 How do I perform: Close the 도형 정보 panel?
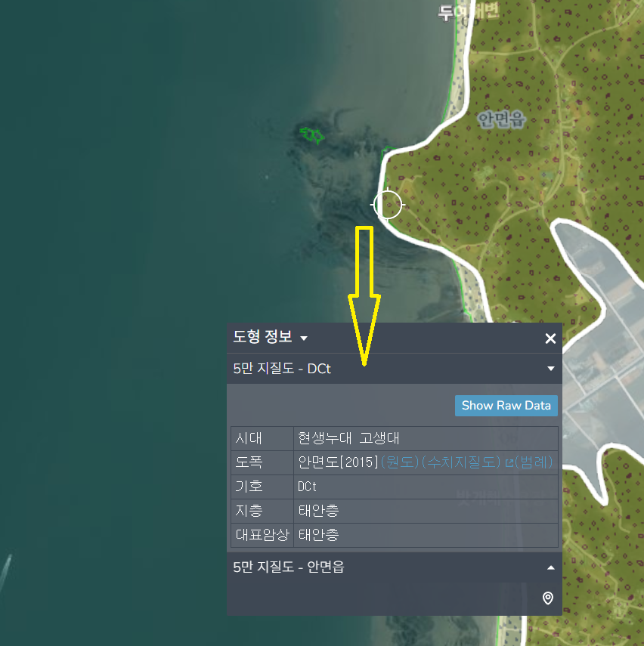pos(550,338)
